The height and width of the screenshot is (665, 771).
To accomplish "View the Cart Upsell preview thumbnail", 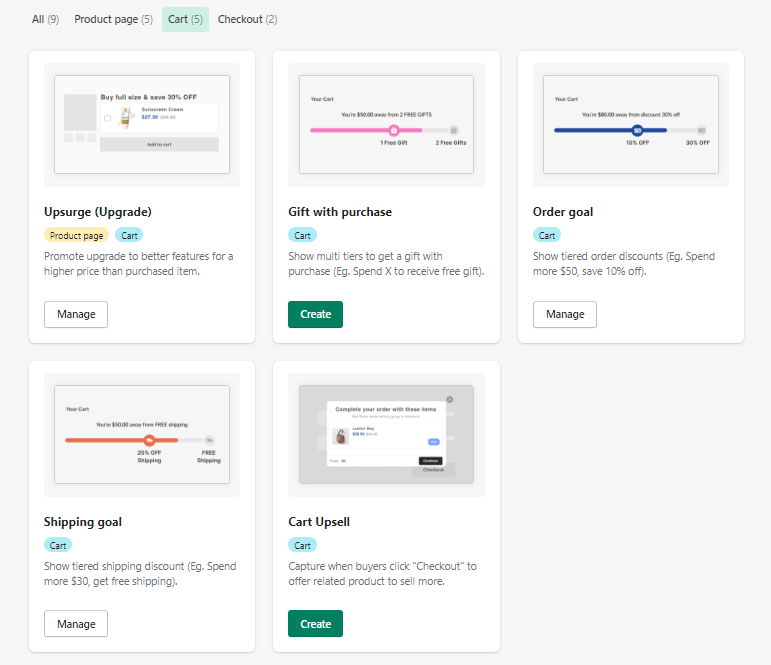I will click(x=386, y=434).
